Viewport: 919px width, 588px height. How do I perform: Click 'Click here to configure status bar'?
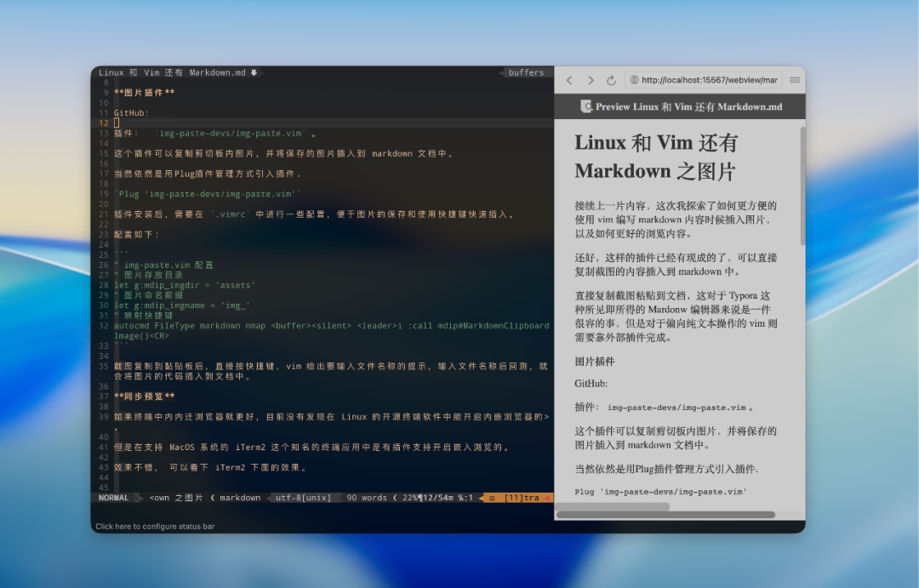click(x=155, y=527)
